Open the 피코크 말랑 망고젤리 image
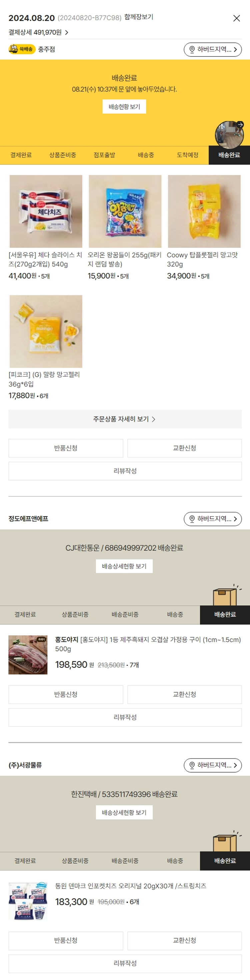This screenshot has height=980, width=250. tap(46, 331)
